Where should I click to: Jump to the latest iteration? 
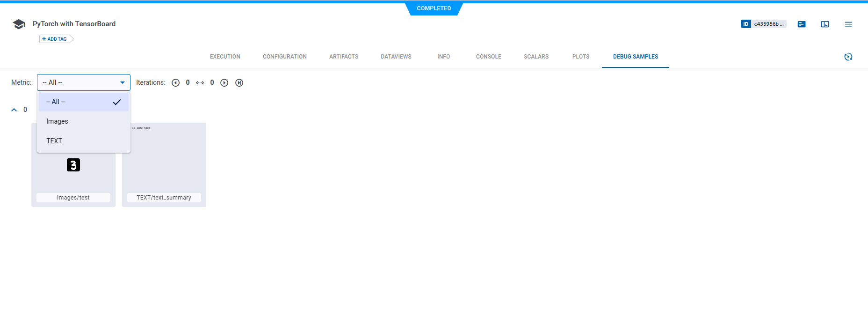click(x=239, y=83)
